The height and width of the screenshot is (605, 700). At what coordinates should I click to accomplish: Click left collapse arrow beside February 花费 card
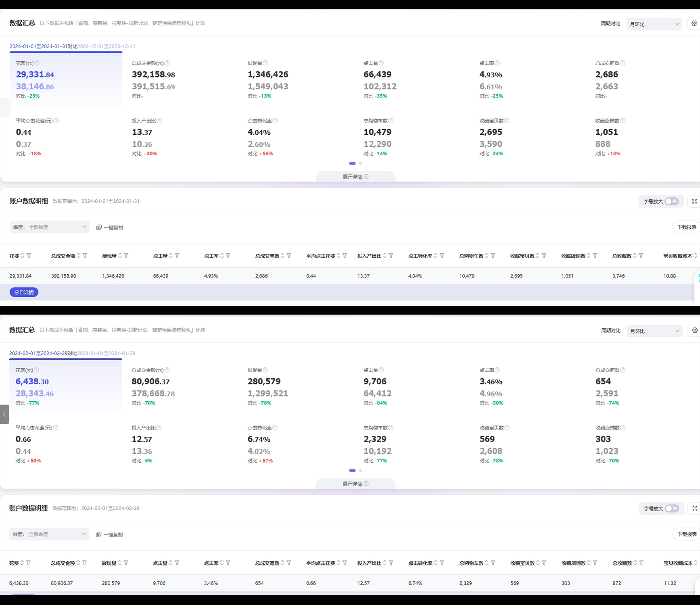point(4,414)
